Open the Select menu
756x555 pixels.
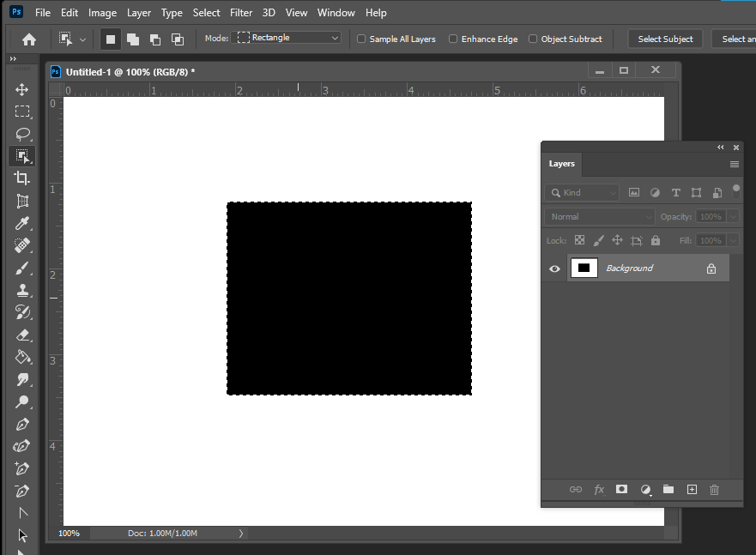click(x=206, y=12)
